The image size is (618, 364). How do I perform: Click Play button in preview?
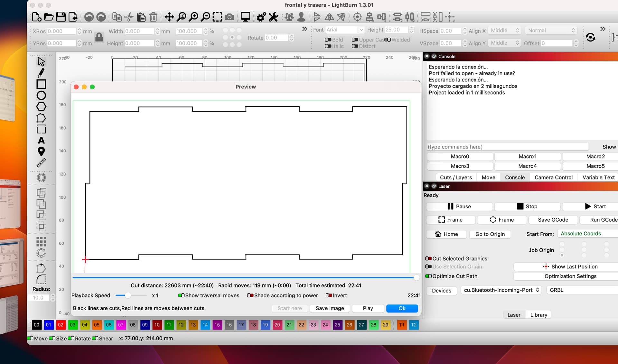[368, 308]
